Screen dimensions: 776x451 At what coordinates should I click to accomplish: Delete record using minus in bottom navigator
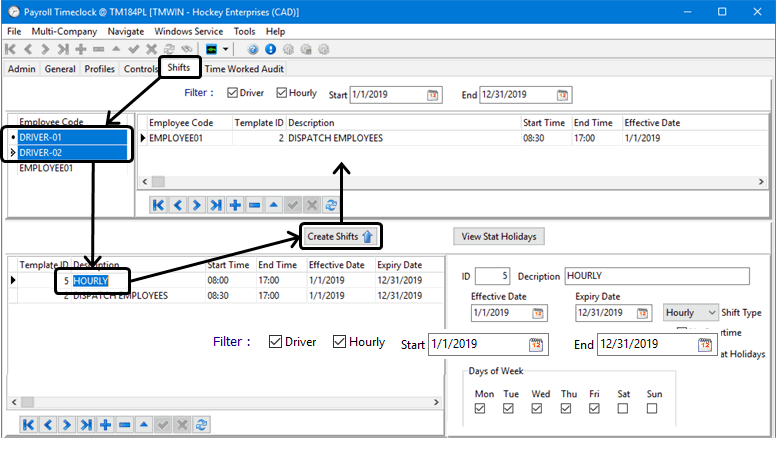click(124, 425)
